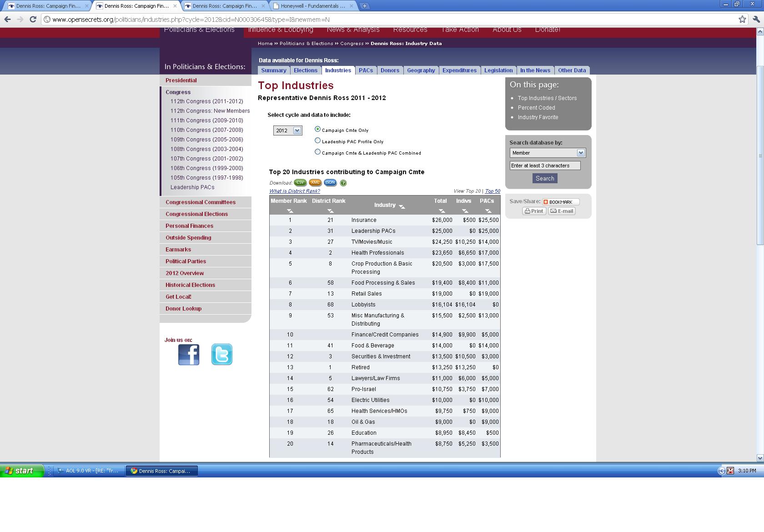Sort by Total column arrows
Image resolution: width=764 pixels, height=532 pixels.
pyautogui.click(x=442, y=211)
